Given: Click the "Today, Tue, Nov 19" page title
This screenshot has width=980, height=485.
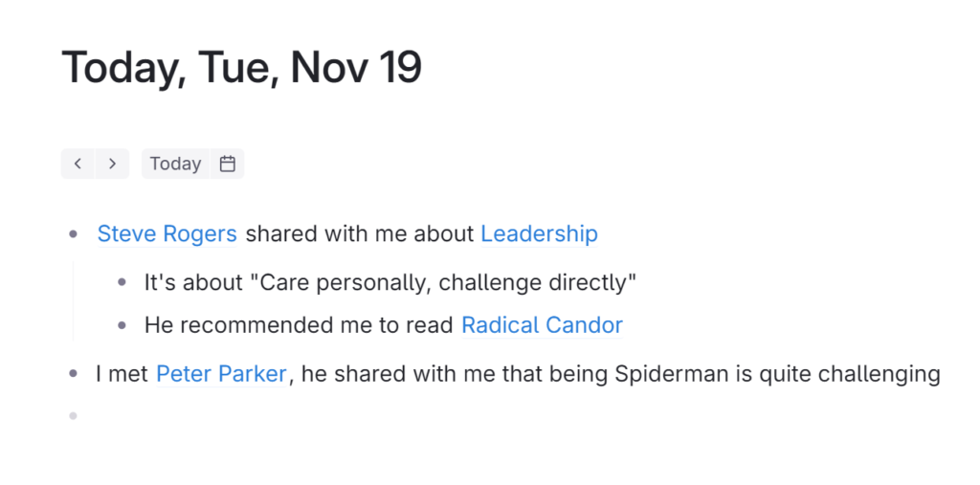Looking at the screenshot, I should click(241, 69).
